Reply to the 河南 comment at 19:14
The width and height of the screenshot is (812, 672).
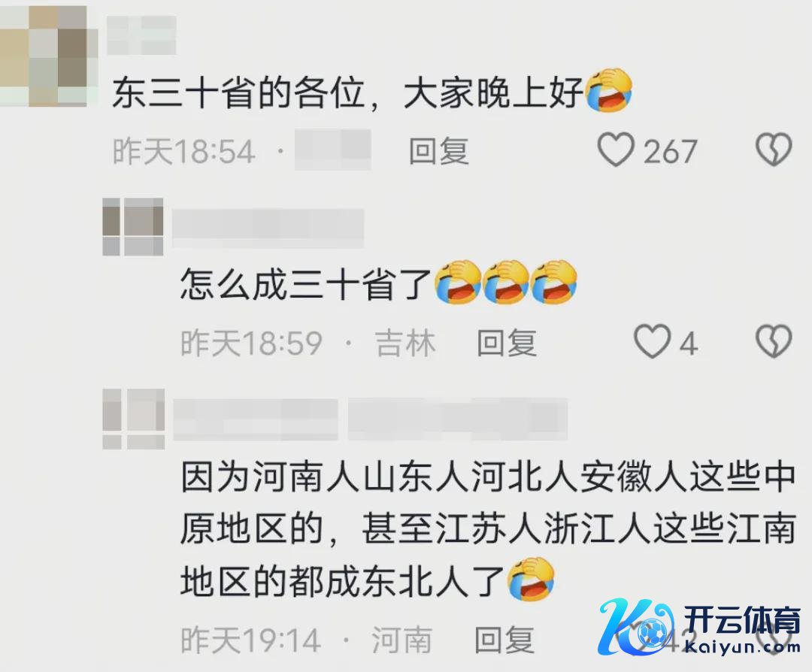(x=504, y=640)
